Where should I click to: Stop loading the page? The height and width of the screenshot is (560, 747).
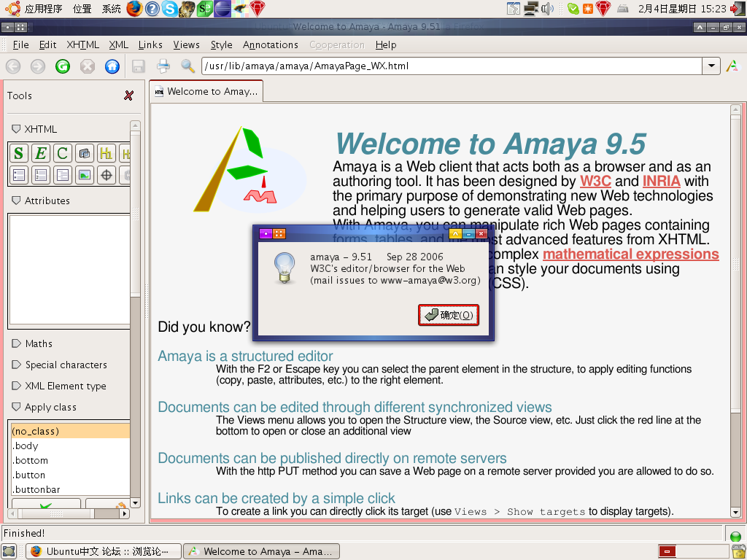[x=88, y=66]
